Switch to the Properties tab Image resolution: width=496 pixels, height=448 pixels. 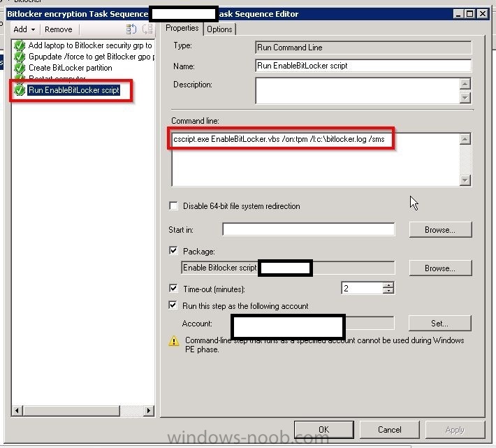(182, 28)
